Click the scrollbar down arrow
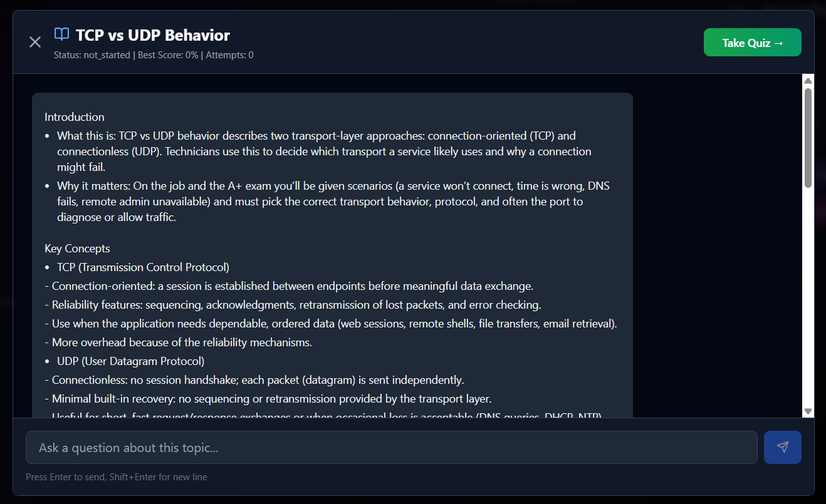The width and height of the screenshot is (826, 504). [x=808, y=411]
